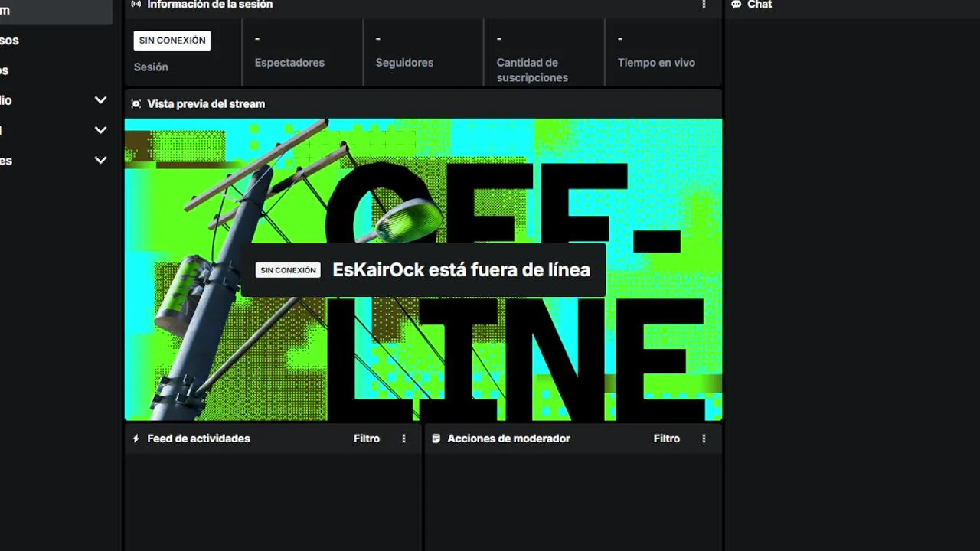Viewport: 980px width, 551px height.
Task: Click the stream preview icon beside Vista previa
Action: coord(136,104)
